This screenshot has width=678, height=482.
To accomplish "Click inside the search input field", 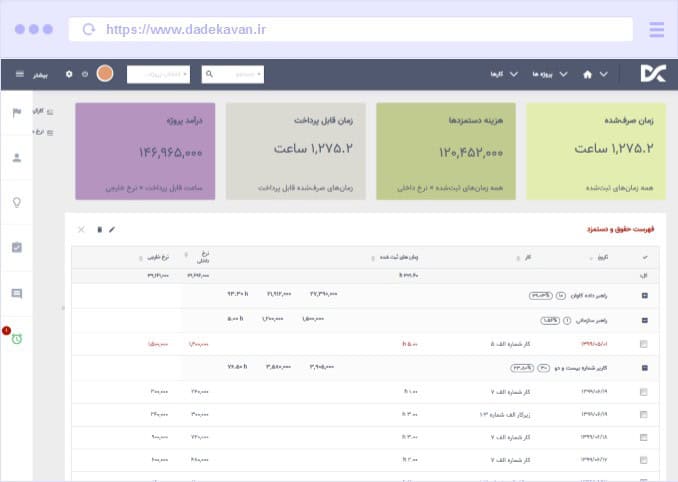I will coord(233,74).
